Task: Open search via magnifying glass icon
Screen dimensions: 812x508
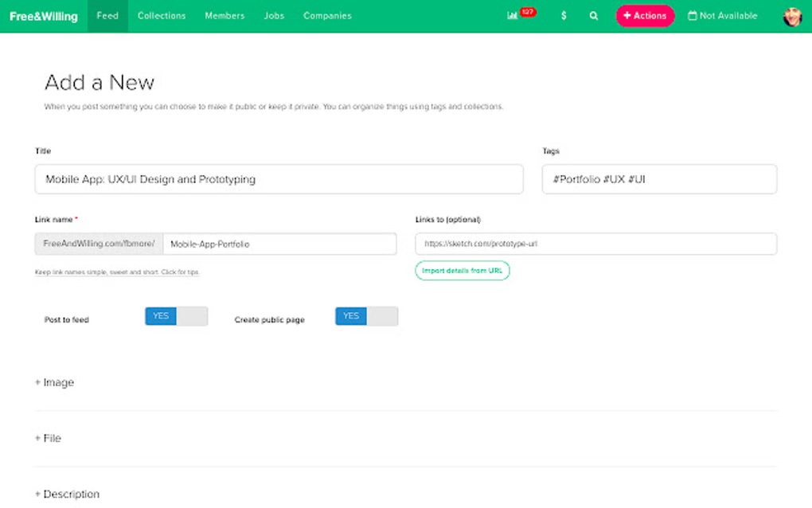Action: coord(594,16)
